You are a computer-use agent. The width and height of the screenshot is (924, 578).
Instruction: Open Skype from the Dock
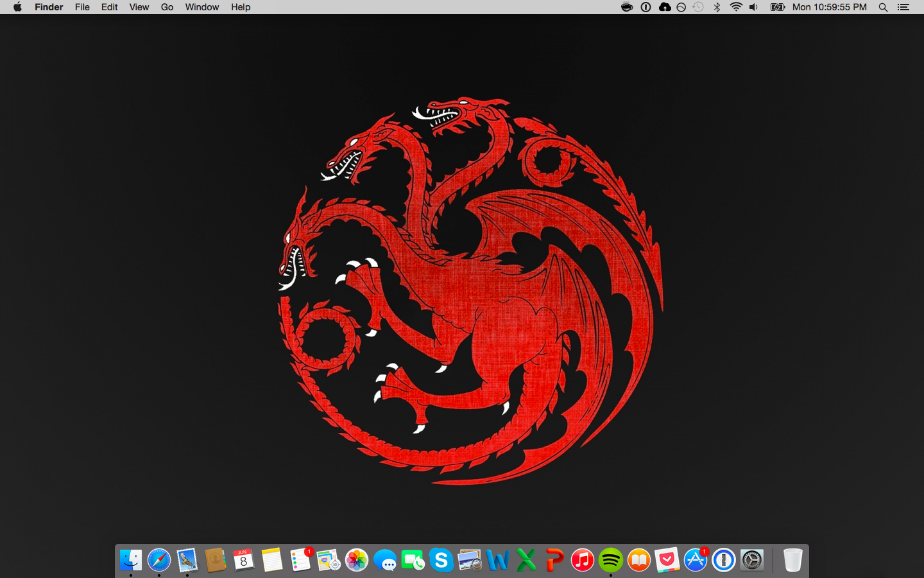pyautogui.click(x=441, y=560)
